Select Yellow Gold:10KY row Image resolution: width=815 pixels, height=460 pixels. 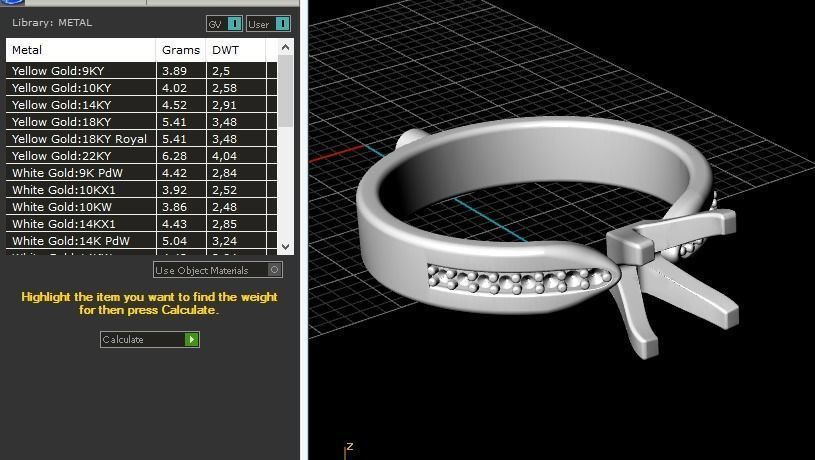[x=141, y=88]
